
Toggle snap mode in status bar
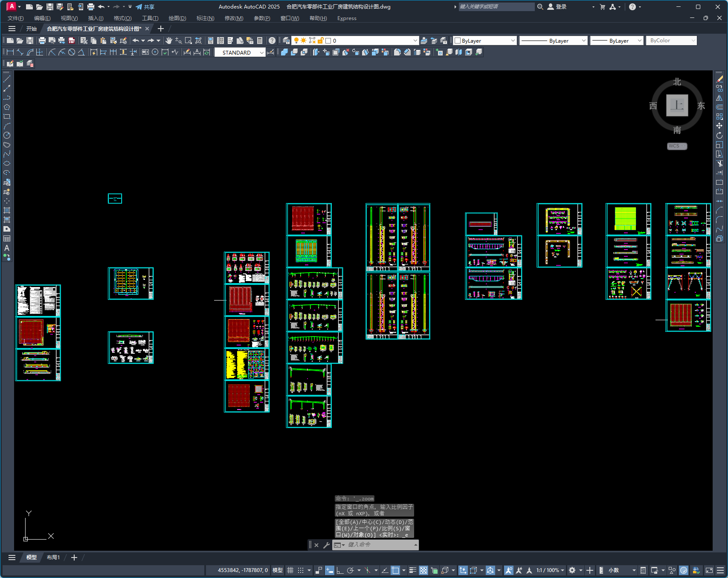tap(301, 570)
